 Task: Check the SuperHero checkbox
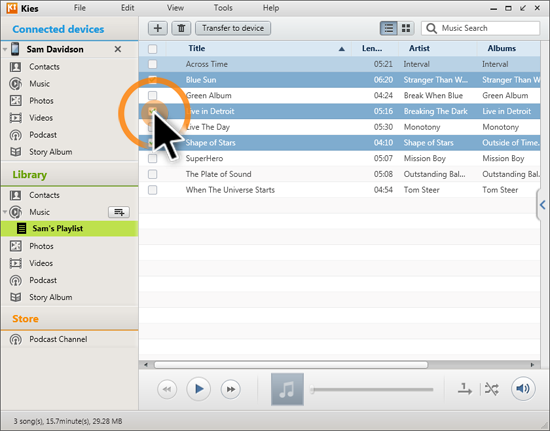[x=153, y=159]
